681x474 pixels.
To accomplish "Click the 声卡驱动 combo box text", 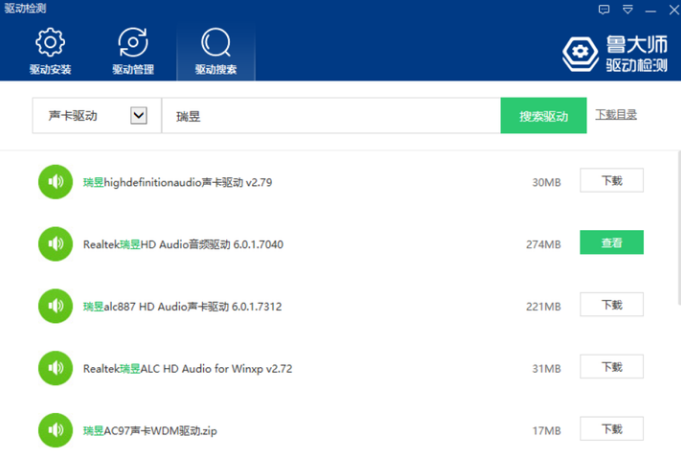I will tap(73, 116).
